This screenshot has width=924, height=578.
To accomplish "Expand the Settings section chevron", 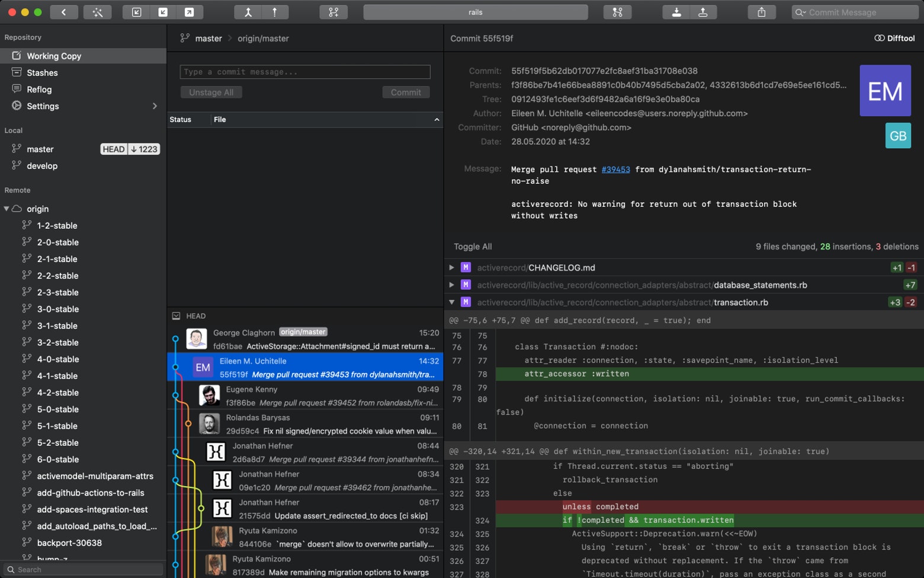I will [155, 106].
